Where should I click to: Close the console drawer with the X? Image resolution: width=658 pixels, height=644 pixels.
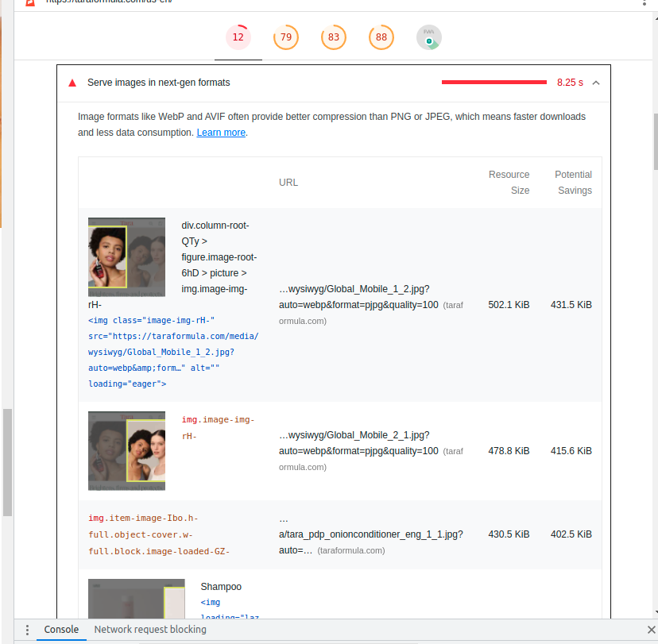pyautogui.click(x=652, y=629)
